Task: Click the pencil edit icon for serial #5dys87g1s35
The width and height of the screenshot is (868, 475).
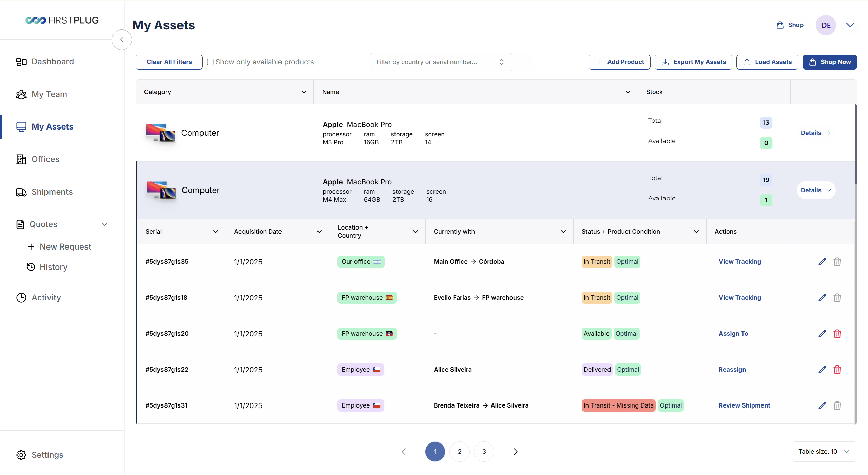Action: click(x=822, y=262)
